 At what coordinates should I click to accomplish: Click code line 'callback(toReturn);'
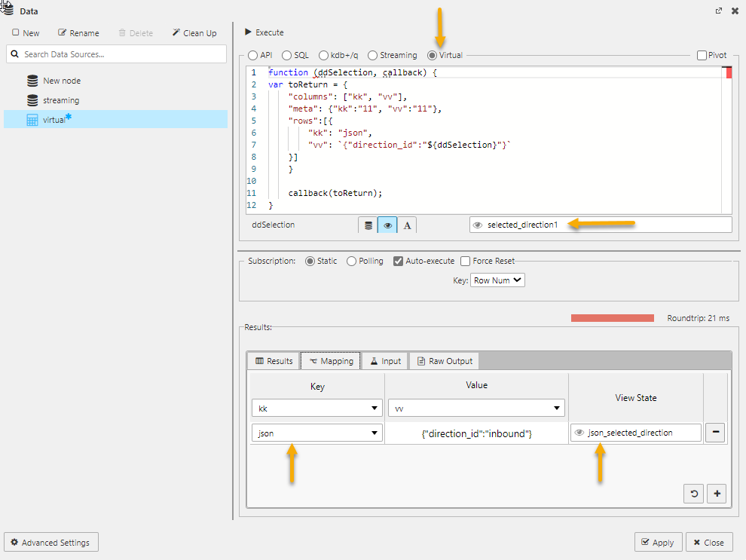tap(335, 193)
